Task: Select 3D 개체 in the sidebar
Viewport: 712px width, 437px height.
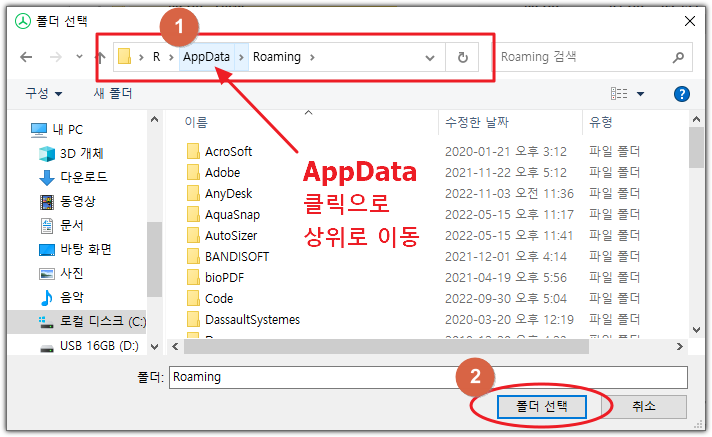Action: coord(72,154)
